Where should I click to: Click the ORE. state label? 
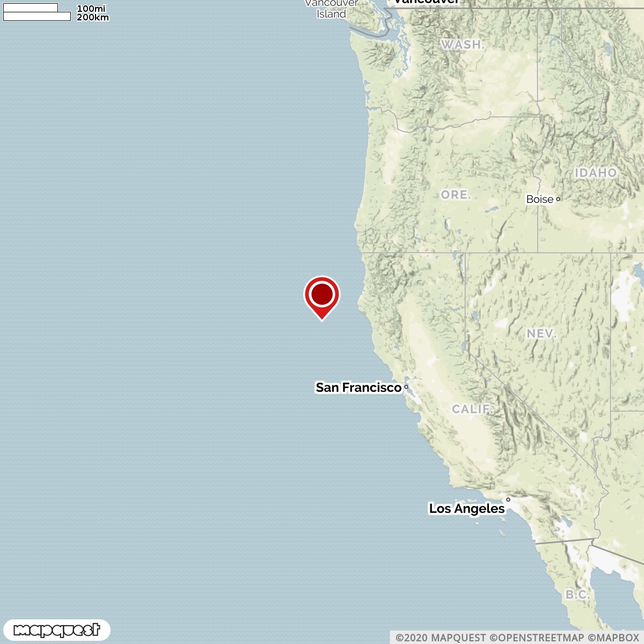456,195
